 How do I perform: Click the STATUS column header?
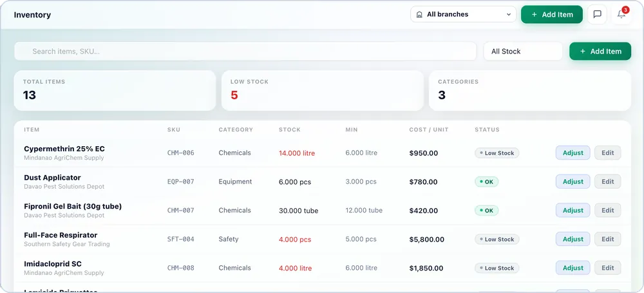pyautogui.click(x=487, y=129)
